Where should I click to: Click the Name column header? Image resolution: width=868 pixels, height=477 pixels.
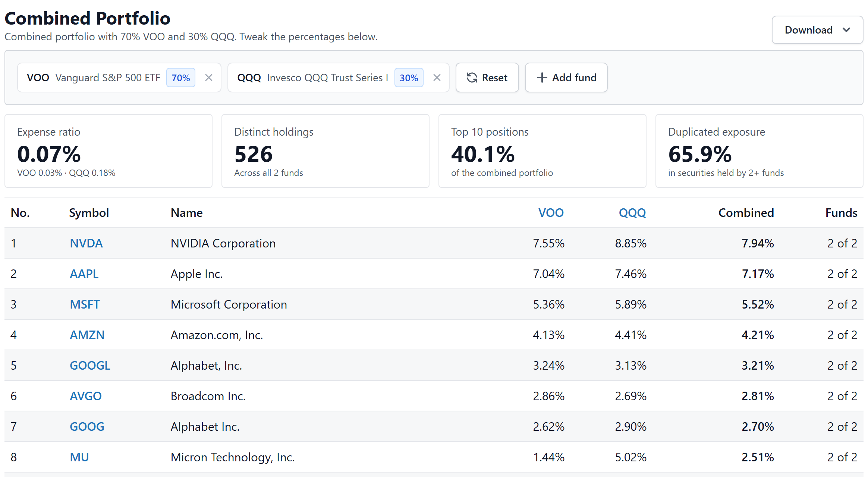pyautogui.click(x=187, y=213)
